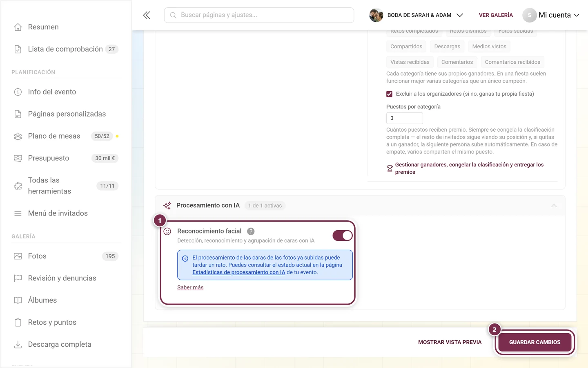Viewport: 588px width, 368px height.
Task: Open Páginas personalizadas in sidebar
Action: click(66, 114)
